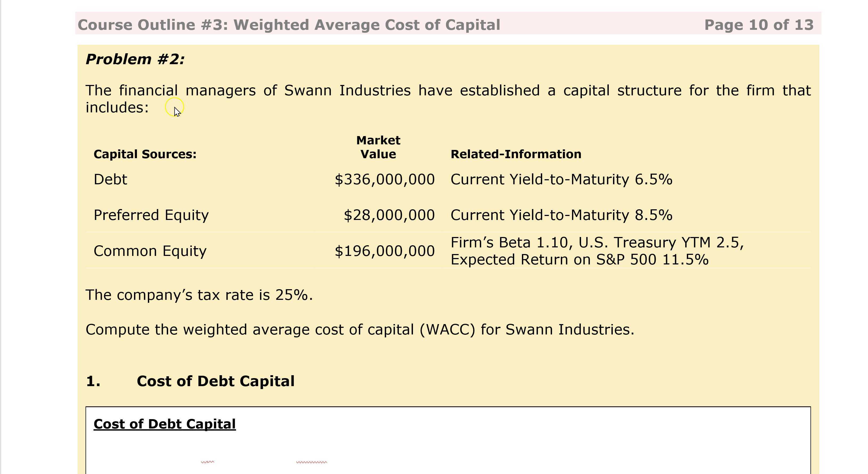
Task: Click the 'Common Equity' row label
Action: [150, 251]
